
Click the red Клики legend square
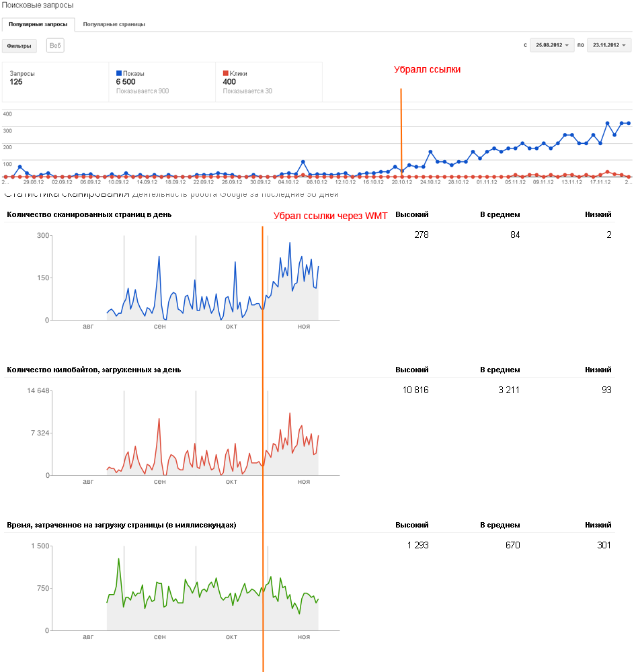click(x=225, y=73)
